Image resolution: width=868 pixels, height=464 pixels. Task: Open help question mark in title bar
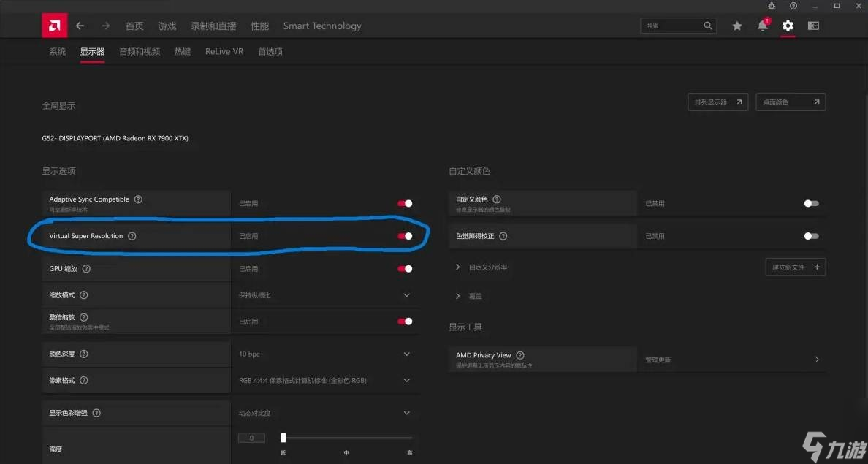793,6
